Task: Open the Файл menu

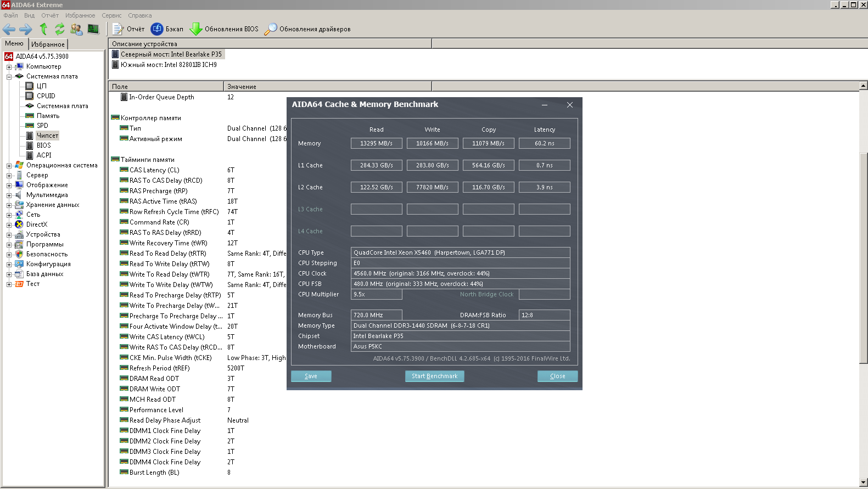Action: click(x=10, y=15)
